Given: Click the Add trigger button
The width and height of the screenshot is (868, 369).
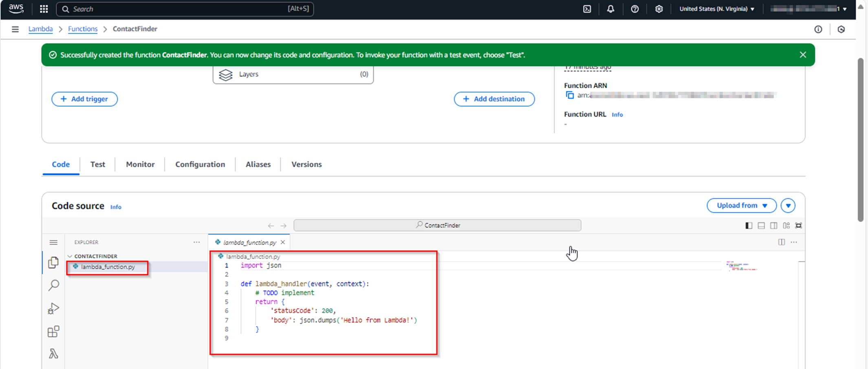Looking at the screenshot, I should coord(84,99).
